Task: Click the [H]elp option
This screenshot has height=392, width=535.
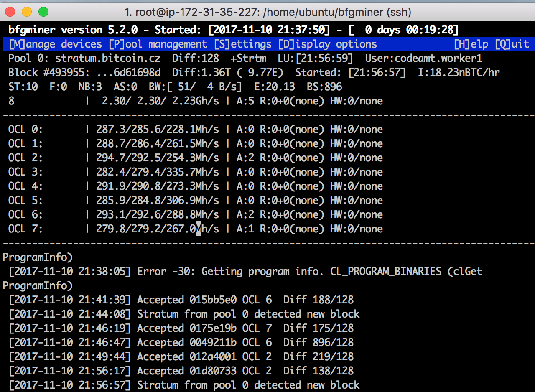Action: pos(471,44)
